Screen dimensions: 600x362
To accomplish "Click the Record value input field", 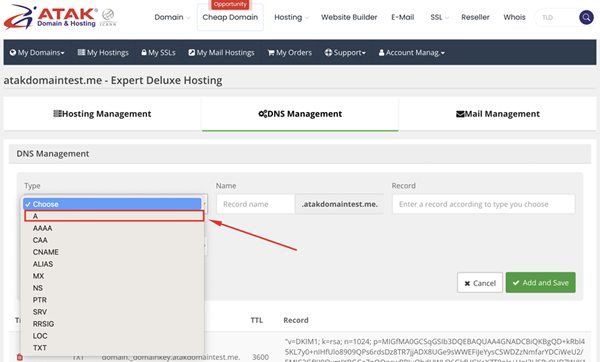I will click(x=483, y=204).
